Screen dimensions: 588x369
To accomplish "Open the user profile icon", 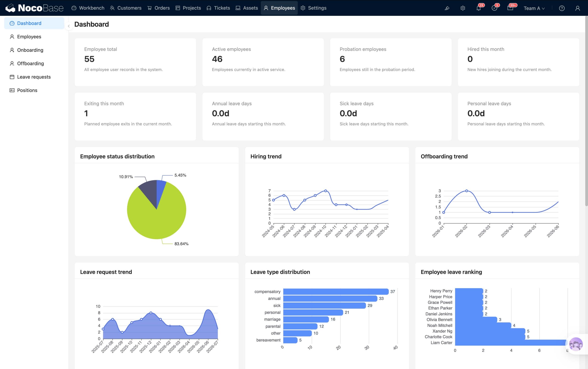I will click(x=577, y=8).
